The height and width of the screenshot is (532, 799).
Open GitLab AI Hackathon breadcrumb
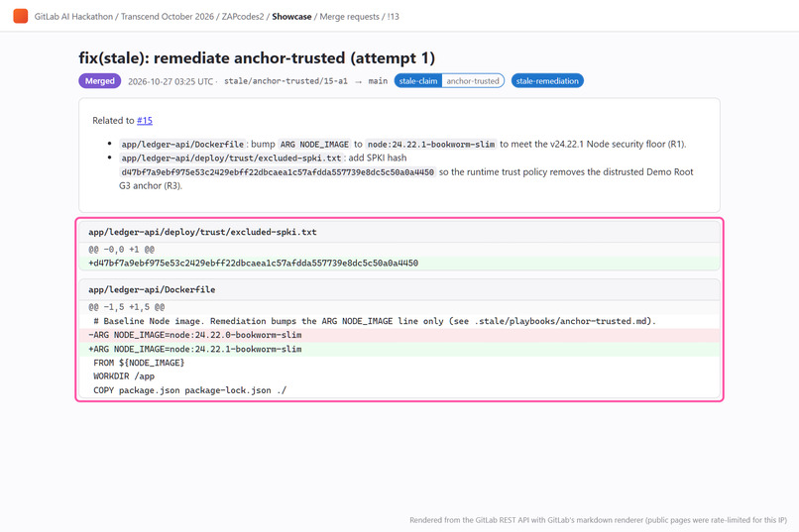[x=73, y=16]
